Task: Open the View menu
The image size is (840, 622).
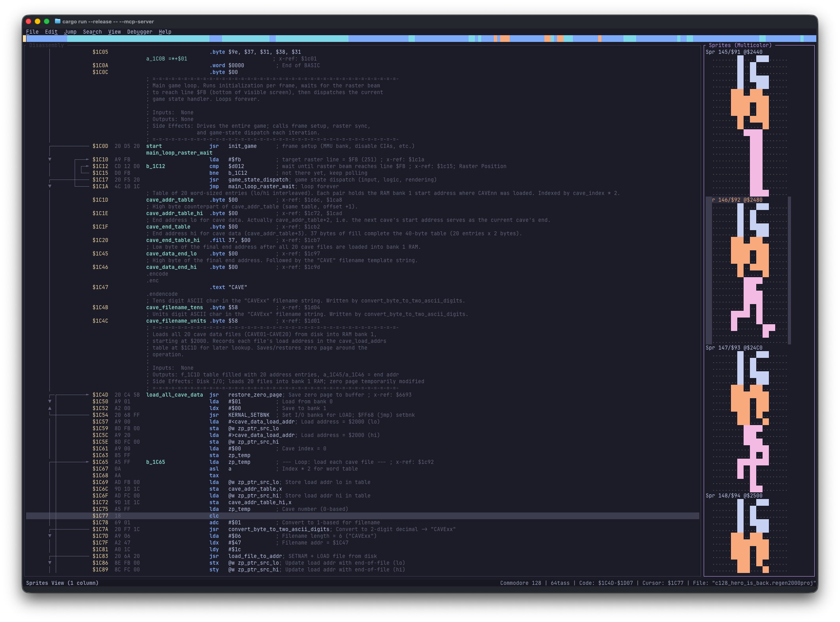Action: point(114,32)
